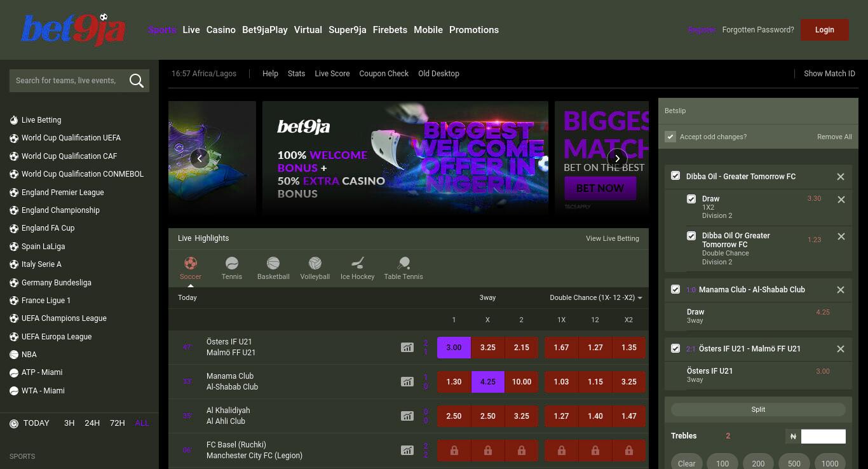868x469 pixels.
Task: Click the locked home-win odds for FC Basel
Action: [x=454, y=451]
